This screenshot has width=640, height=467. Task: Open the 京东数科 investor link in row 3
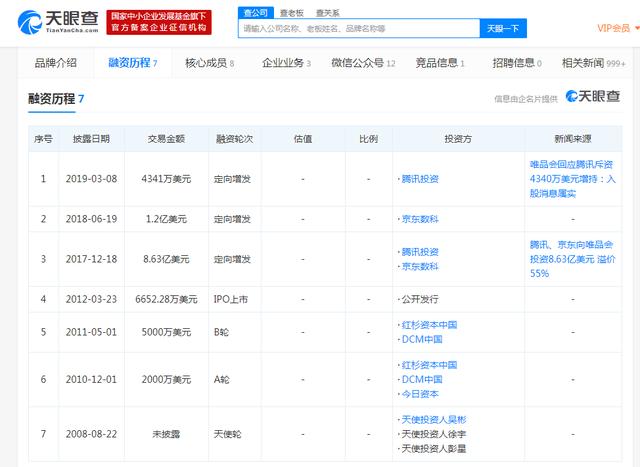click(x=420, y=267)
